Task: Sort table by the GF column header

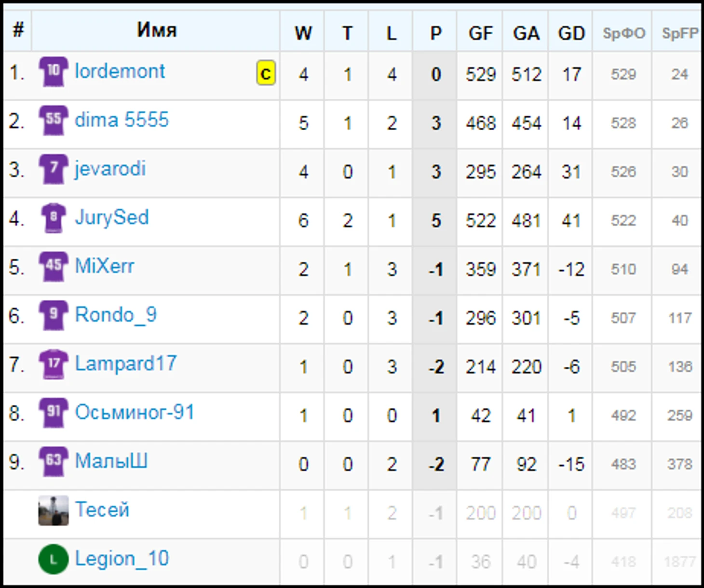Action: 480,33
